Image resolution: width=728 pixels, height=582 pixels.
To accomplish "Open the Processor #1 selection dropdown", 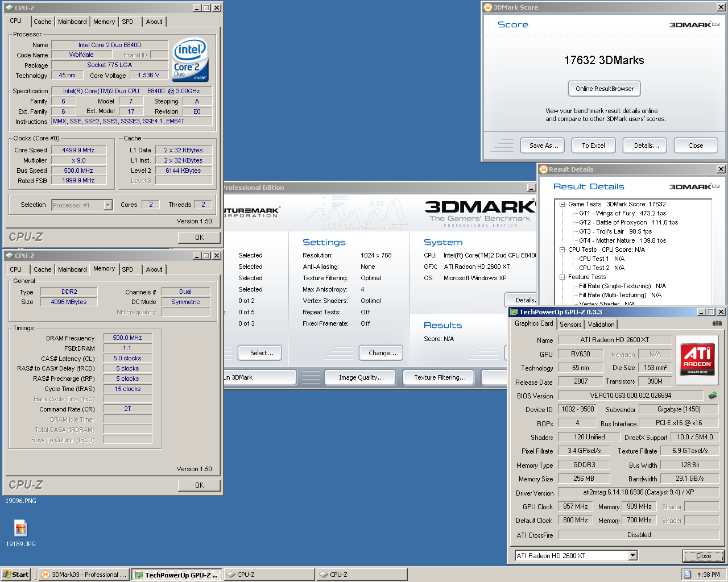I will [107, 205].
